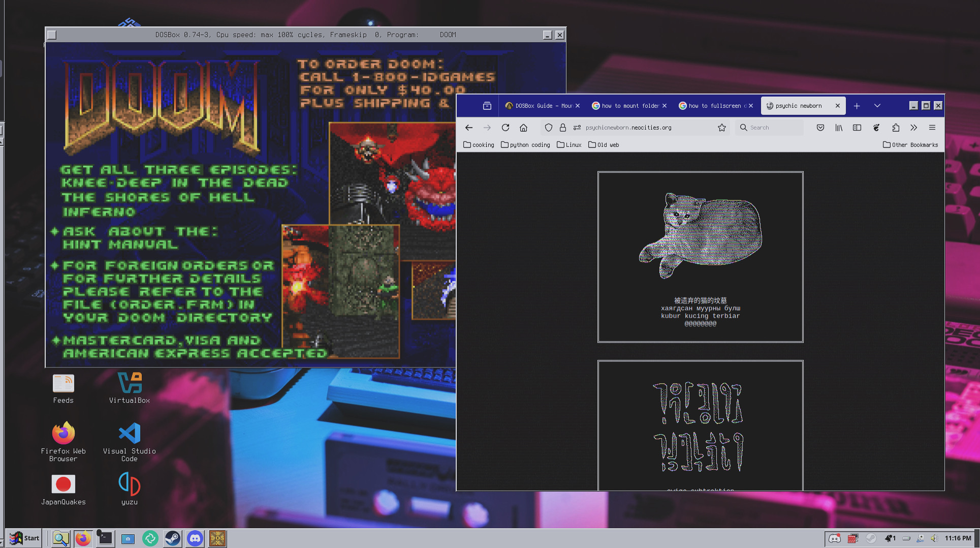Click the tracking protection shield icon

[548, 128]
